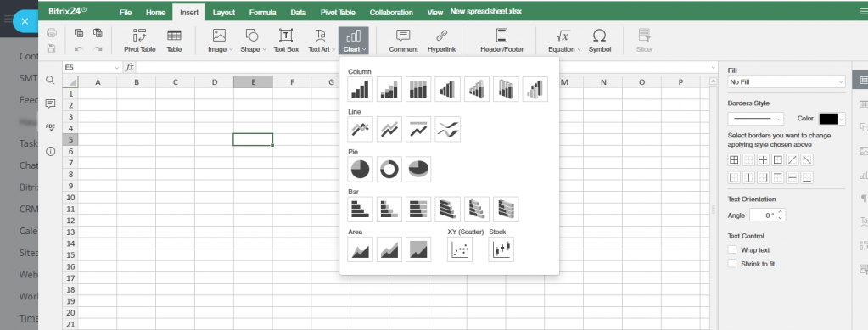This screenshot has width=868, height=330.
Task: Insert a Hyperlink
Action: (441, 41)
